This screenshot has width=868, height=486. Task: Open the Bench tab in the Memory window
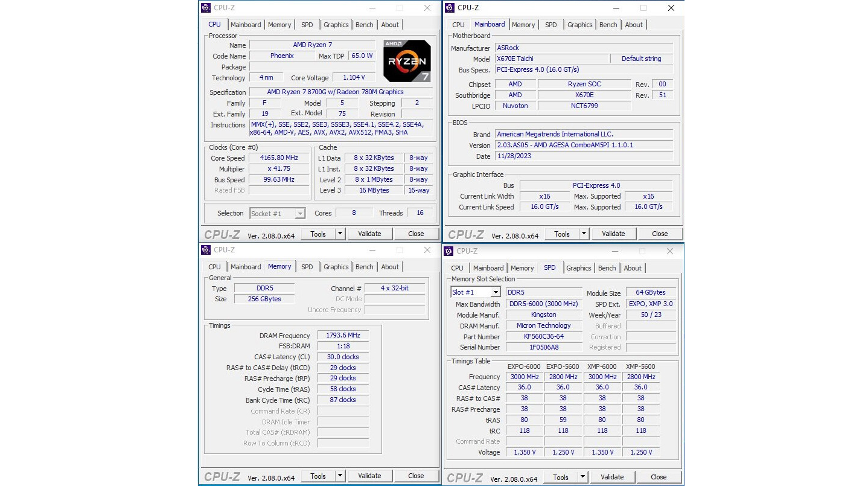(365, 267)
